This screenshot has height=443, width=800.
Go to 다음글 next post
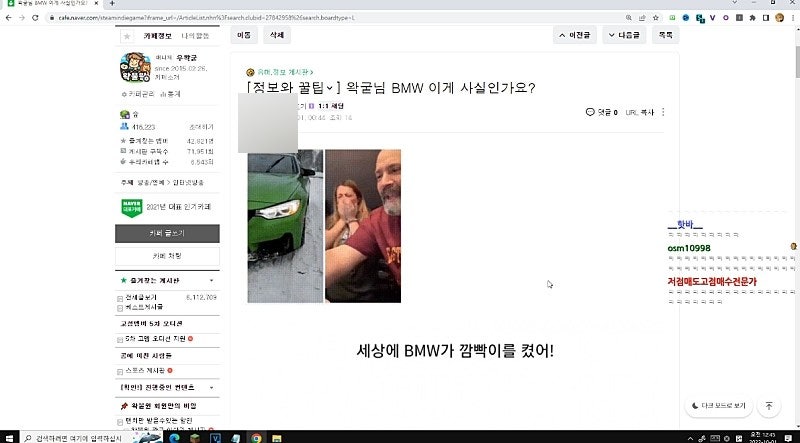(624, 35)
